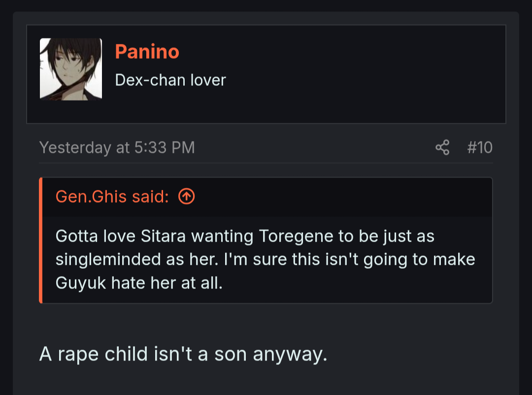Click the 'Dex-chan lover' user title
Image resolution: width=532 pixels, height=395 pixels.
(x=170, y=80)
